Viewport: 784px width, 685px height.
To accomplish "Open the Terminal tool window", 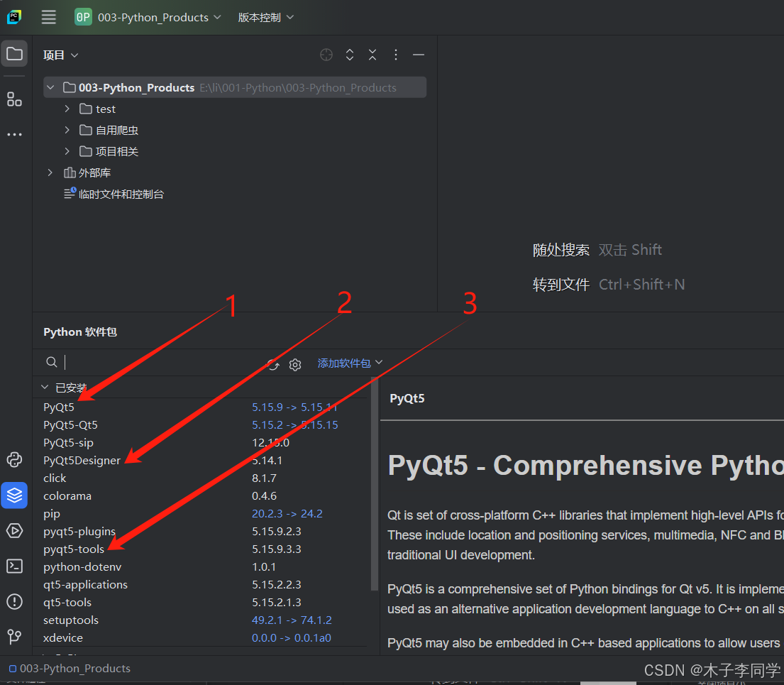I will tap(14, 566).
